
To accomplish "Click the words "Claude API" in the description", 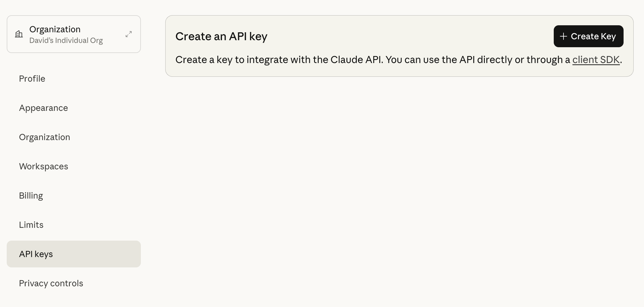I will coord(356,60).
